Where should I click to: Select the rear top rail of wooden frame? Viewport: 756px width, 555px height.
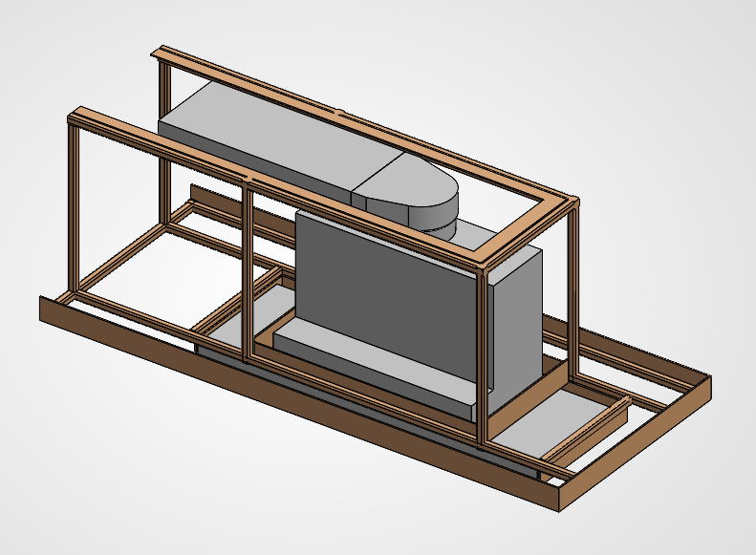coord(363,119)
